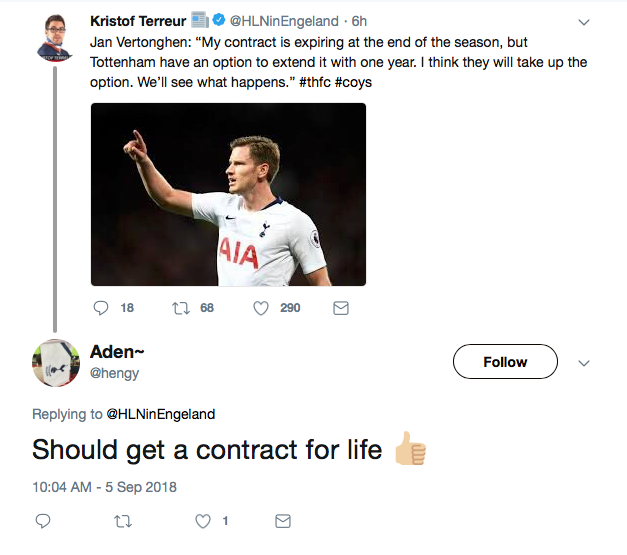
Task: Send Kristof's tweet via direct message
Action: tap(341, 308)
